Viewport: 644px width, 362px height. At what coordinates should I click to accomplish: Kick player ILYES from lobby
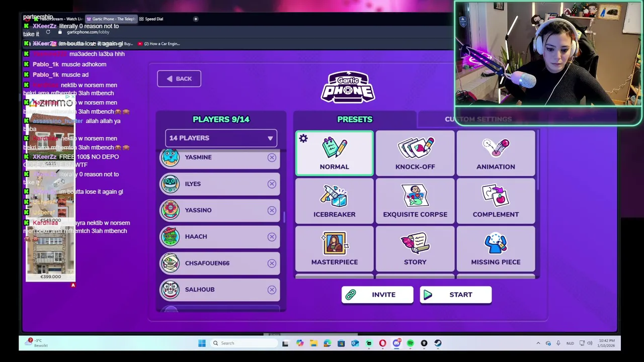(272, 184)
